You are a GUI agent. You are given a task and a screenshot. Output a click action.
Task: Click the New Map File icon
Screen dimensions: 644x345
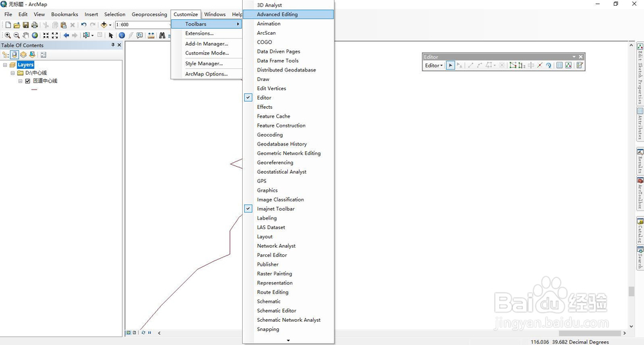8,25
